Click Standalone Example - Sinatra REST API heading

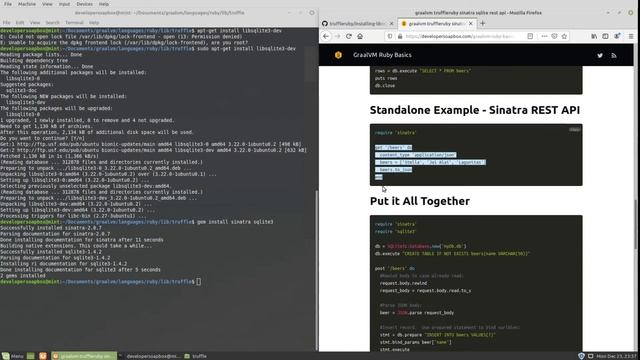pos(475,110)
